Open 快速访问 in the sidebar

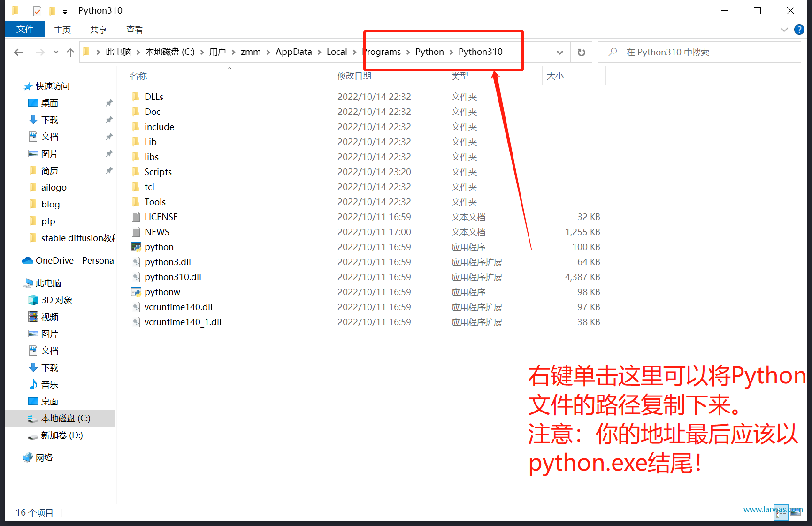(x=52, y=86)
